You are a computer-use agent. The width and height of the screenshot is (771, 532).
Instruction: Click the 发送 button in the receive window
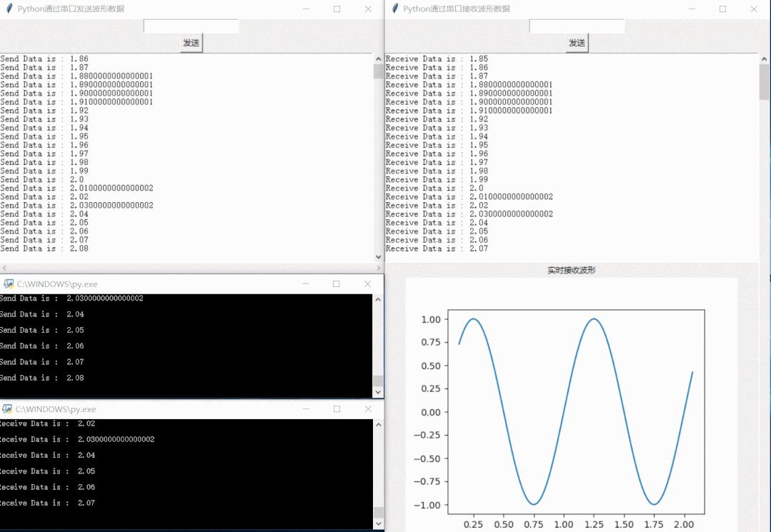point(577,43)
